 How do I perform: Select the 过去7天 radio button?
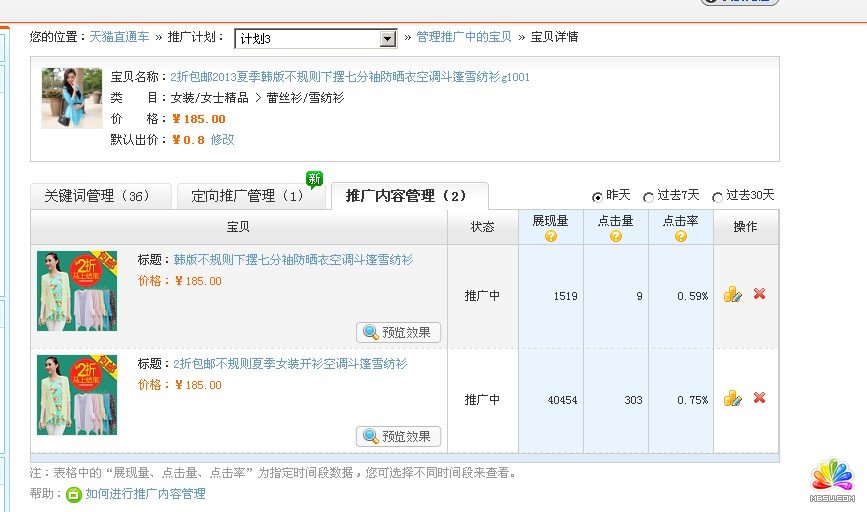pos(648,197)
